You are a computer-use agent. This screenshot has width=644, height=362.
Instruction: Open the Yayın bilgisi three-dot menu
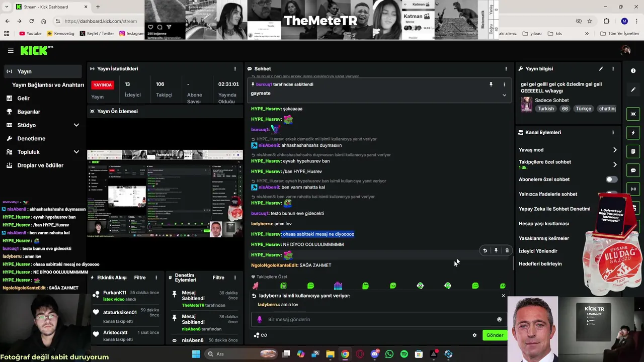(613, 69)
